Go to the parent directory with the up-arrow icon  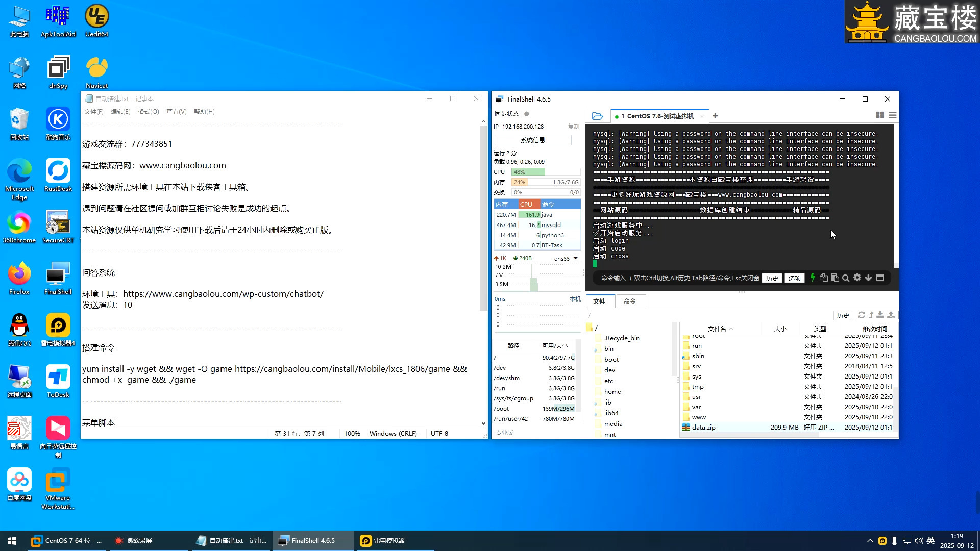(871, 315)
